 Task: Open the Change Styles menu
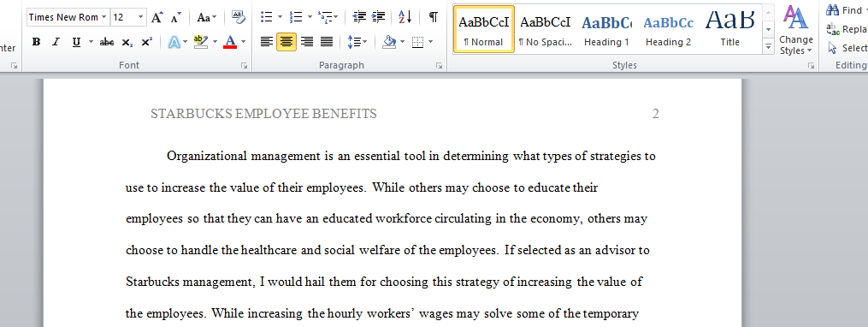(796, 31)
